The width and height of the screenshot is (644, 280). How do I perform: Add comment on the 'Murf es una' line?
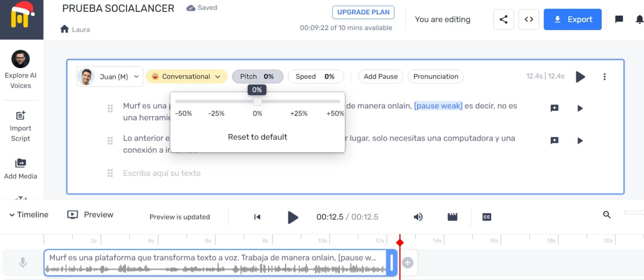click(x=555, y=108)
